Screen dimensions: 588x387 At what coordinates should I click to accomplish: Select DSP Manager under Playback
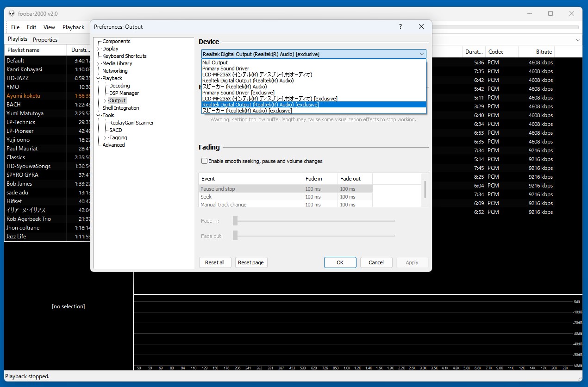click(x=124, y=93)
